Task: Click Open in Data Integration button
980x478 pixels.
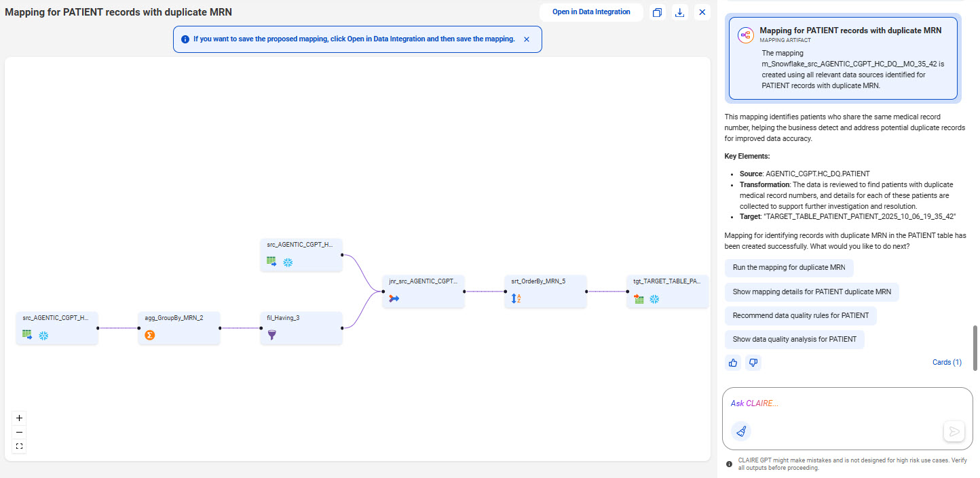Action: pyautogui.click(x=591, y=12)
